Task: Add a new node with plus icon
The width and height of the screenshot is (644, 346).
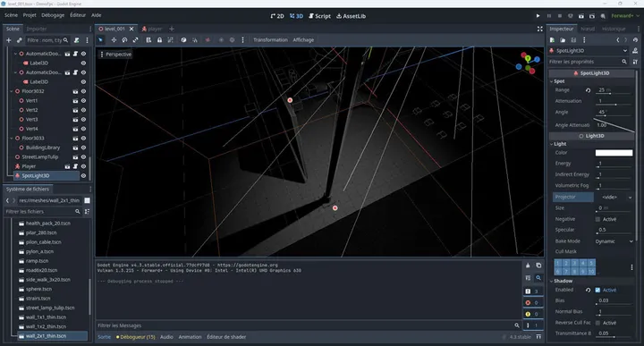Action: click(9, 40)
